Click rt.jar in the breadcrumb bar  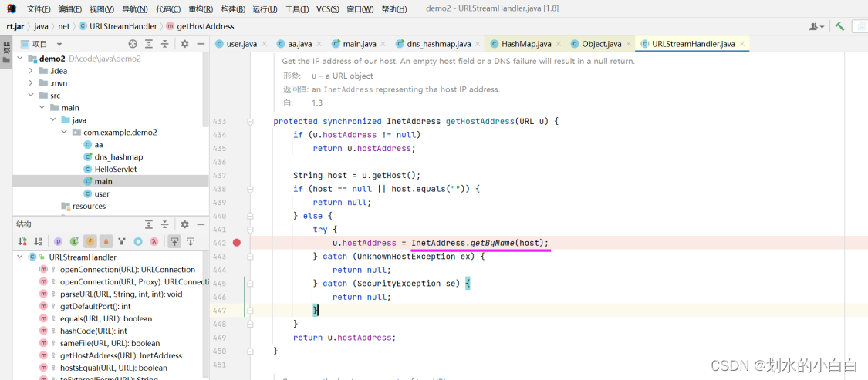click(x=16, y=26)
